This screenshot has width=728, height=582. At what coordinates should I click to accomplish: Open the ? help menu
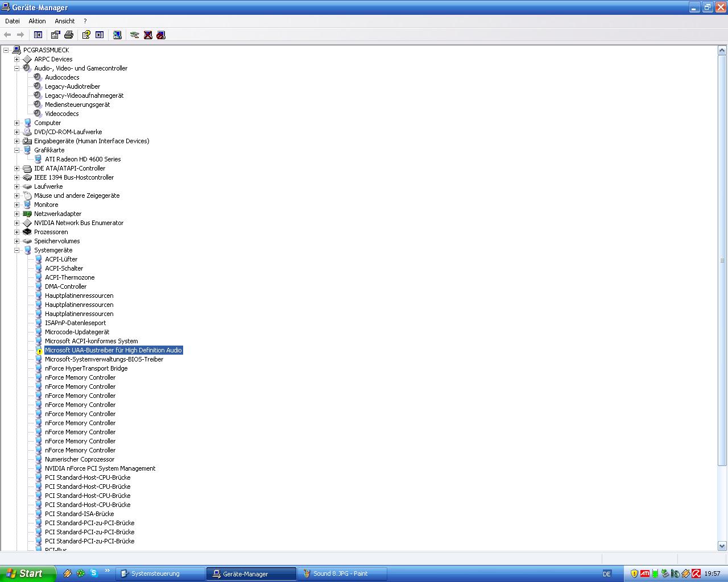85,21
